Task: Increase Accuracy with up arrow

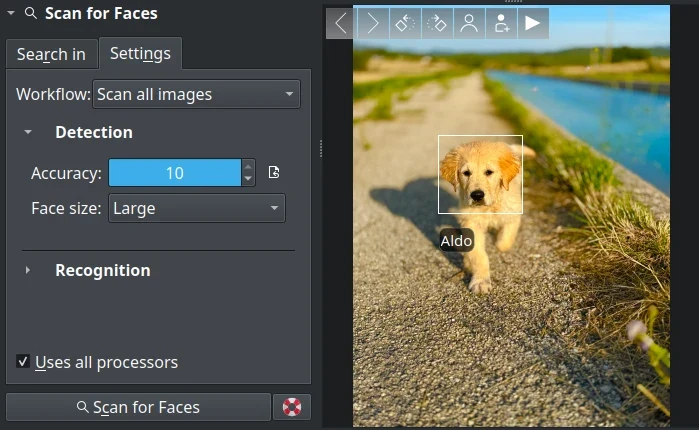Action: coord(248,167)
